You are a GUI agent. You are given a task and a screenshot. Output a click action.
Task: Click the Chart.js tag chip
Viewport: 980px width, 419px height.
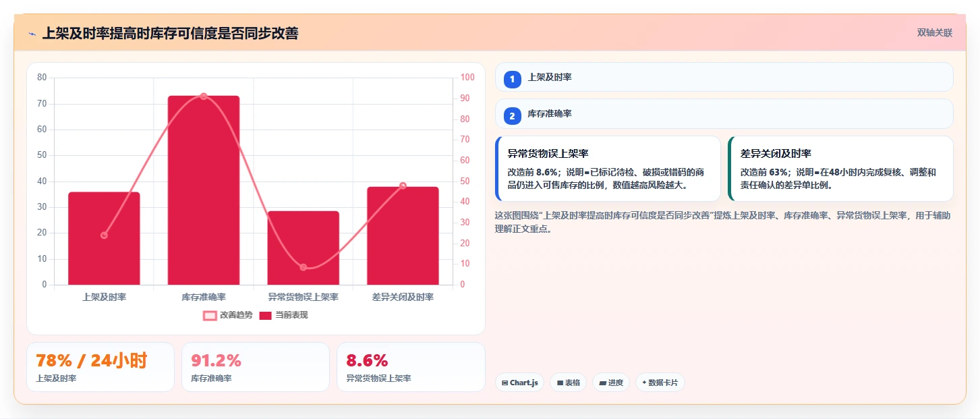pyautogui.click(x=519, y=383)
